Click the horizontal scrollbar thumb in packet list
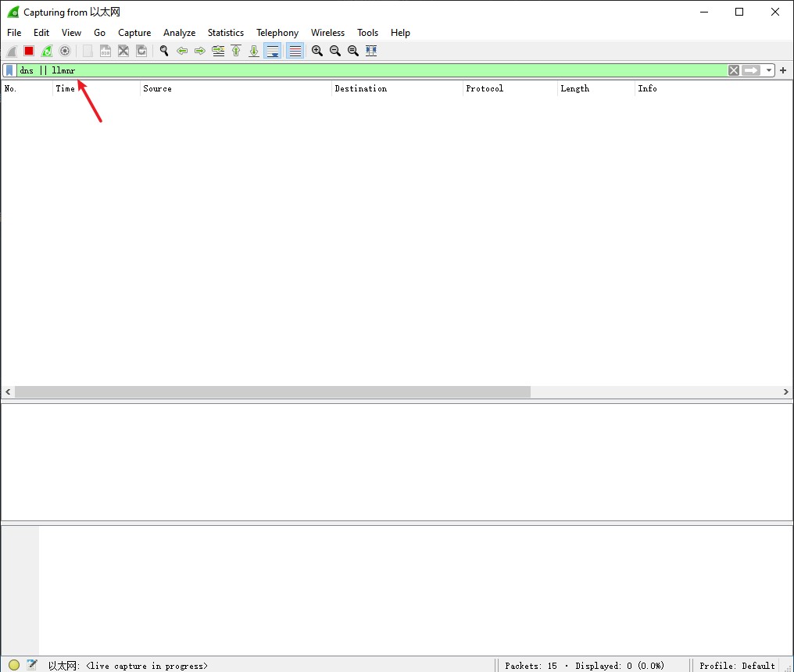 [273, 392]
